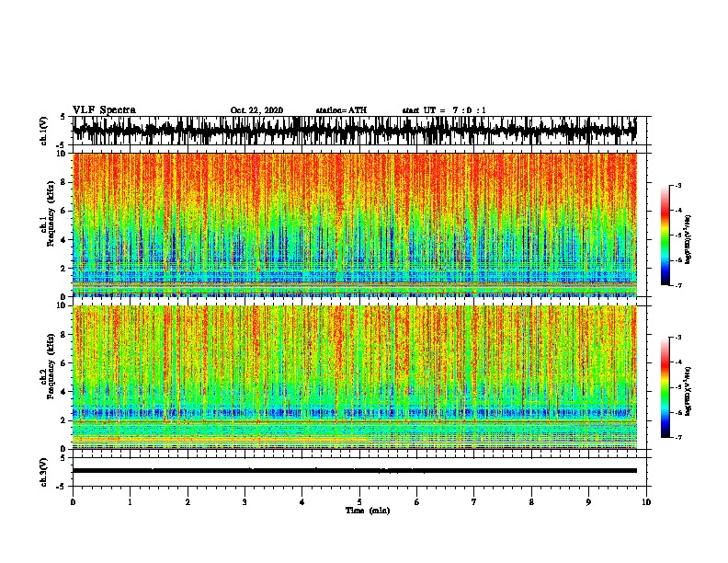Viewport: 728px width, 563px height.
Task: Click the "-7" label on ch.2 color bar
Action: click(x=677, y=437)
